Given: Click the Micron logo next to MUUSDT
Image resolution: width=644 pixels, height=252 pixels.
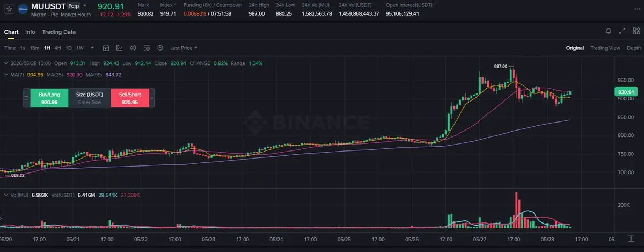Looking at the screenshot, I should pos(23,9).
